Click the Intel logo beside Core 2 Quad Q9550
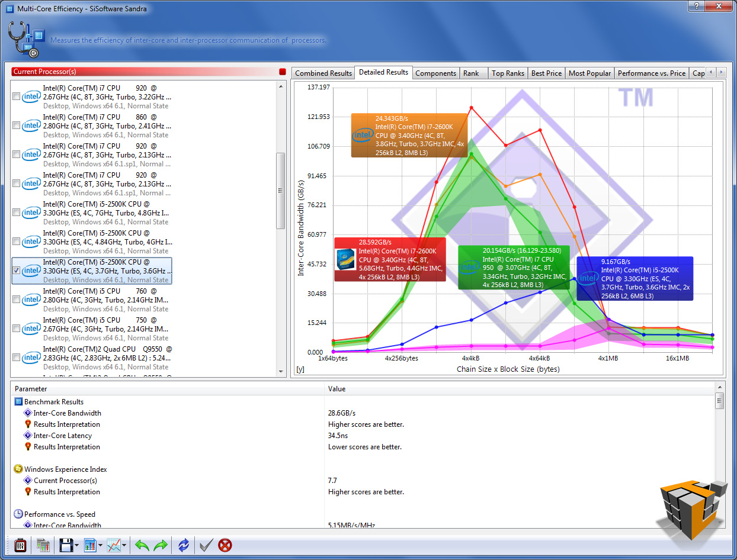This screenshot has width=737, height=560. pyautogui.click(x=31, y=358)
